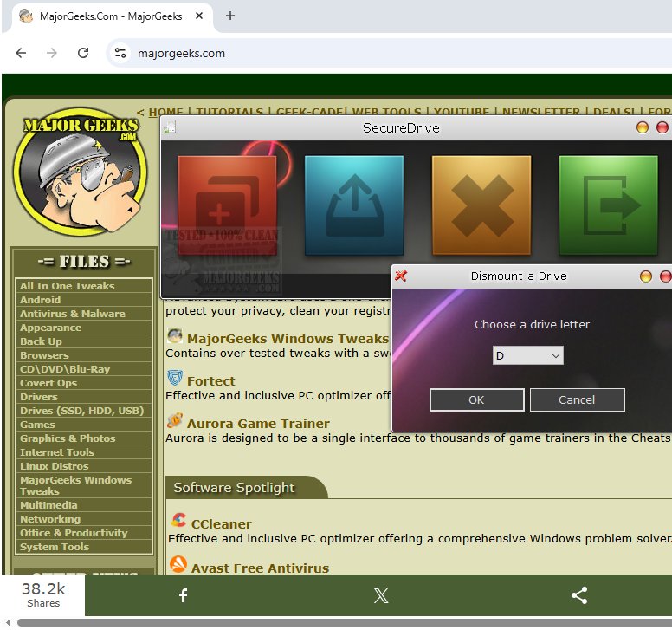Open the Back Up category
Screen dimensions: 672x630
tap(42, 341)
